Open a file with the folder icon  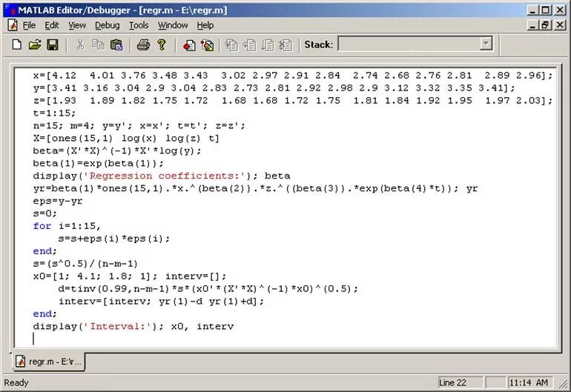35,45
